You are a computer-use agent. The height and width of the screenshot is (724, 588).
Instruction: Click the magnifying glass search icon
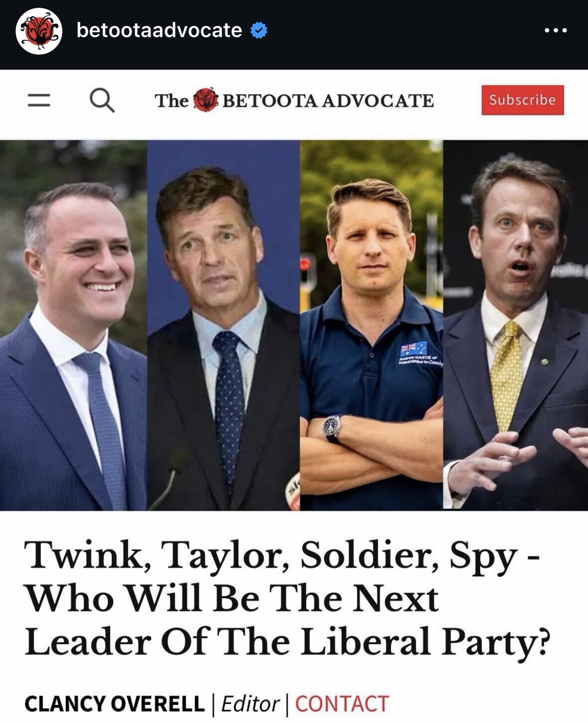(x=102, y=101)
